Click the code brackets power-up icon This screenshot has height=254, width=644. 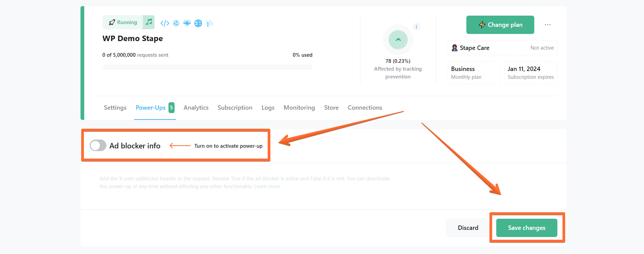(165, 23)
